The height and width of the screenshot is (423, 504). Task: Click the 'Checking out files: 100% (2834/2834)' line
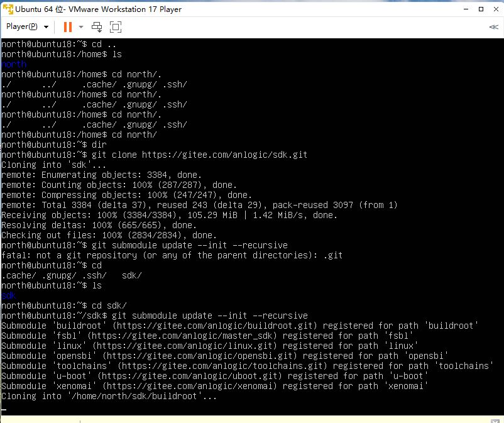click(x=109, y=235)
